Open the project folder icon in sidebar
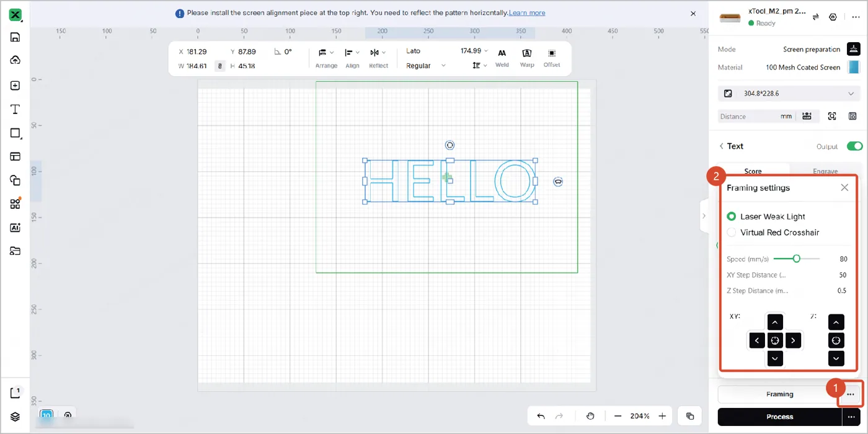 [x=15, y=251]
